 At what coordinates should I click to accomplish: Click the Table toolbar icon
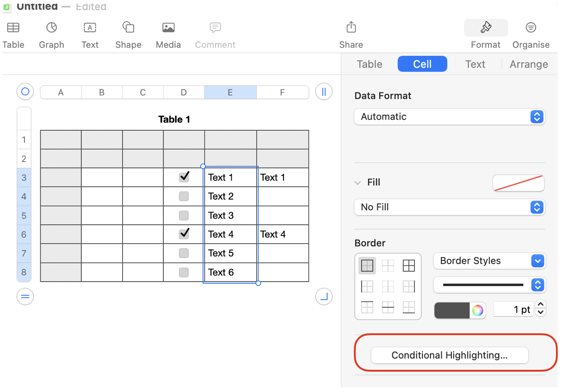click(13, 28)
